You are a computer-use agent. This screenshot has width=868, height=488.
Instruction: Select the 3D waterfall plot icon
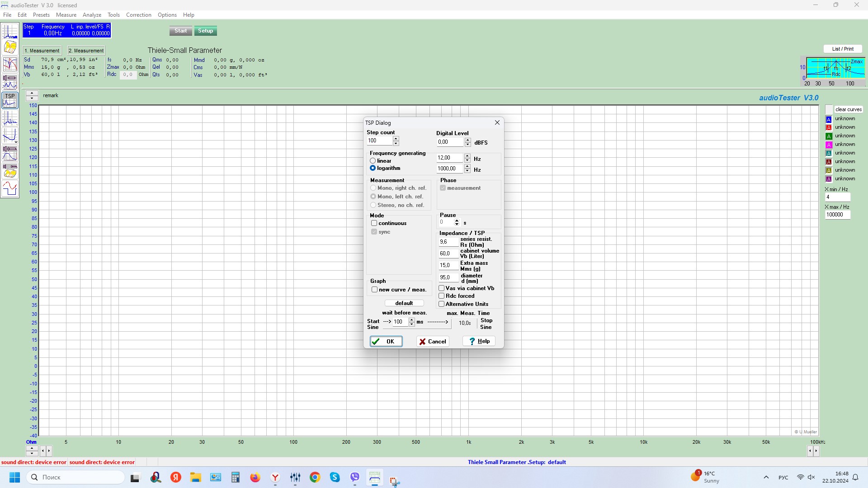click(x=10, y=47)
